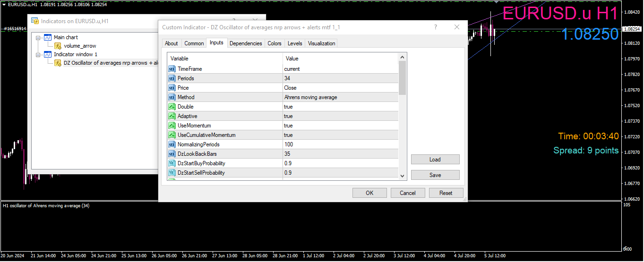644x262 pixels.
Task: Click the help question mark in Custom Indicator dialog
Action: [x=436, y=27]
